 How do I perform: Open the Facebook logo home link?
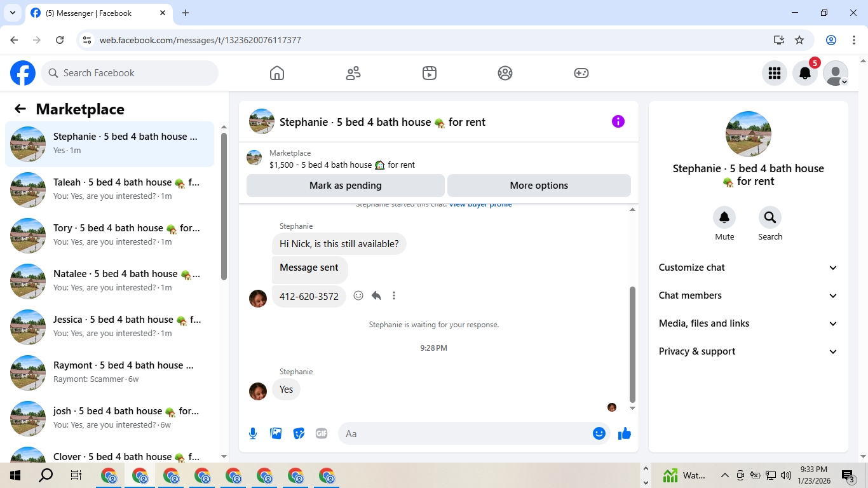click(x=23, y=73)
